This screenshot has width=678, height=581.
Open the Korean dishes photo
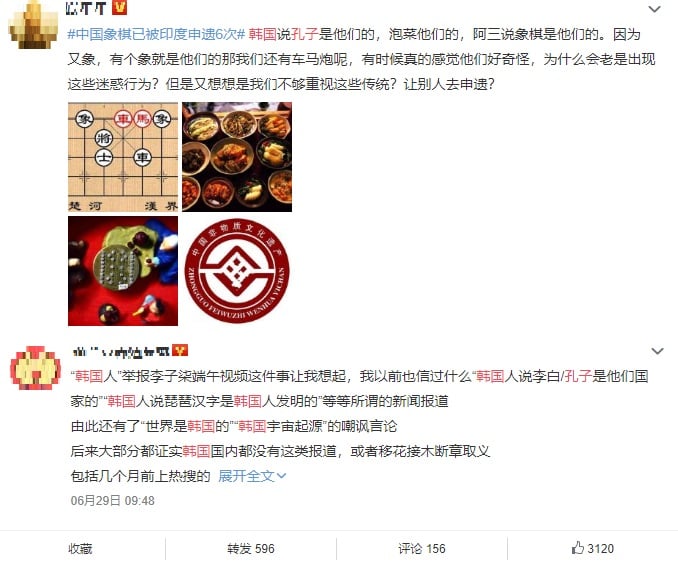coord(237,157)
